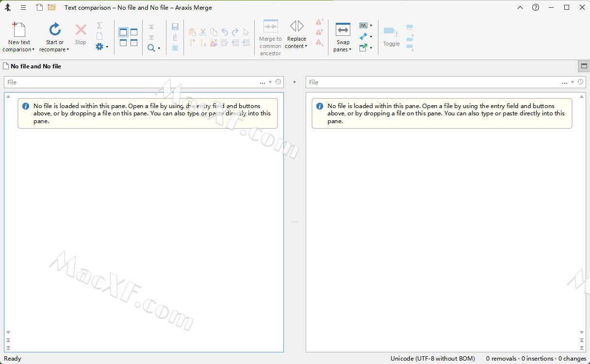The width and height of the screenshot is (590, 364).
Task: Expand the right pane file dropdown arrow
Action: coord(573,82)
